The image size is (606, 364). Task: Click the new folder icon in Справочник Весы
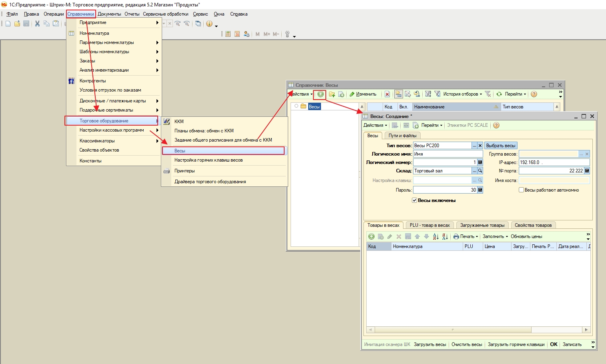[x=332, y=94]
